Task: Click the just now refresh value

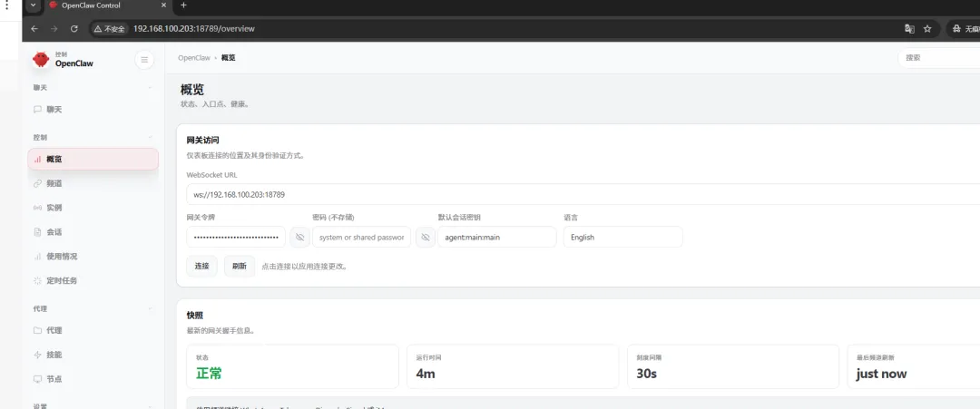Action: click(881, 374)
